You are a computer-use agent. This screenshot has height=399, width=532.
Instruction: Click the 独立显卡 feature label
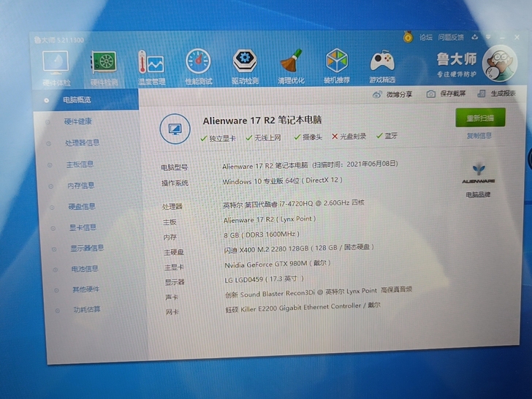(222, 138)
